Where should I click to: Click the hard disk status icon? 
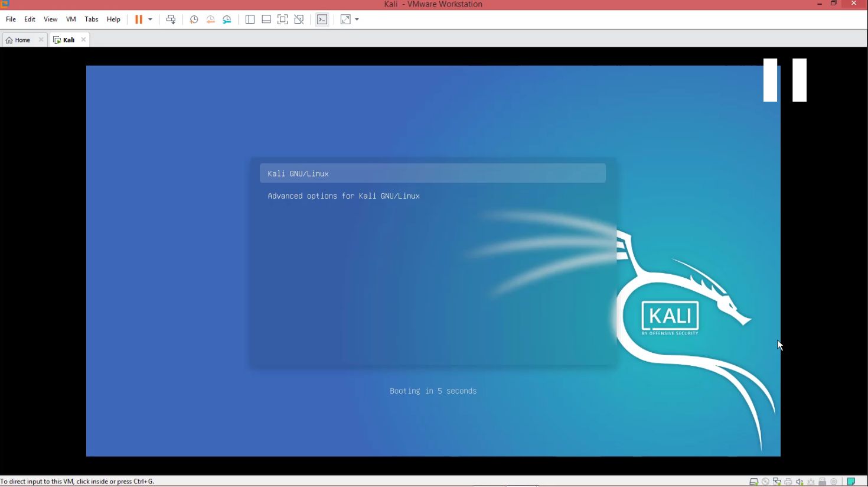pyautogui.click(x=754, y=482)
